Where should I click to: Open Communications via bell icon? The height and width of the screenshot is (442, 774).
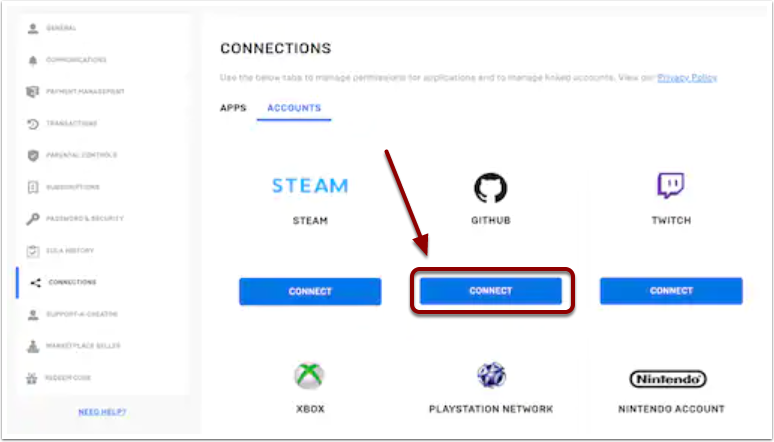tap(33, 60)
